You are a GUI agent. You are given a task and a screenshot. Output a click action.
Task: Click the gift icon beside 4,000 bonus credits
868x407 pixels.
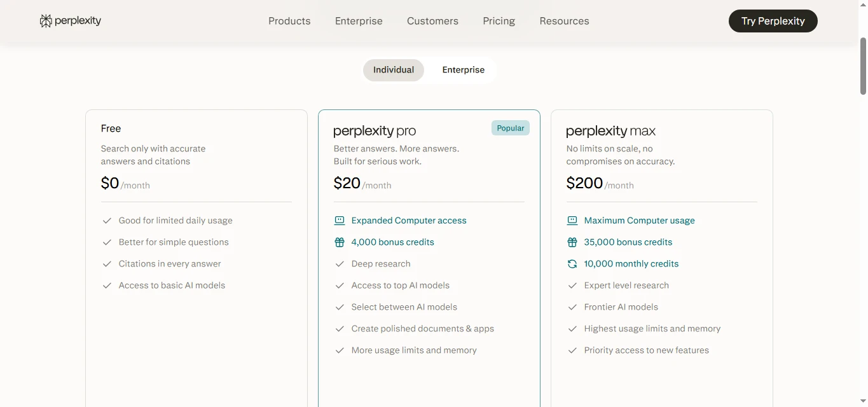coord(340,242)
